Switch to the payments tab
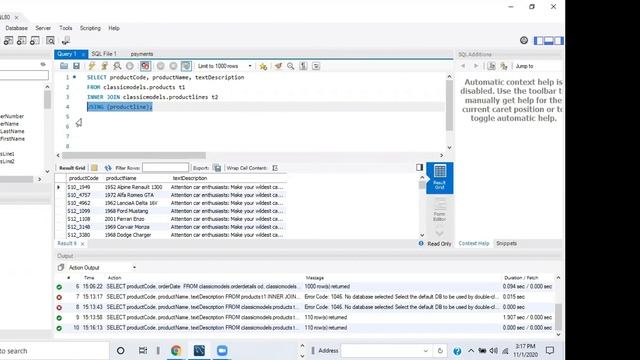 [x=142, y=54]
